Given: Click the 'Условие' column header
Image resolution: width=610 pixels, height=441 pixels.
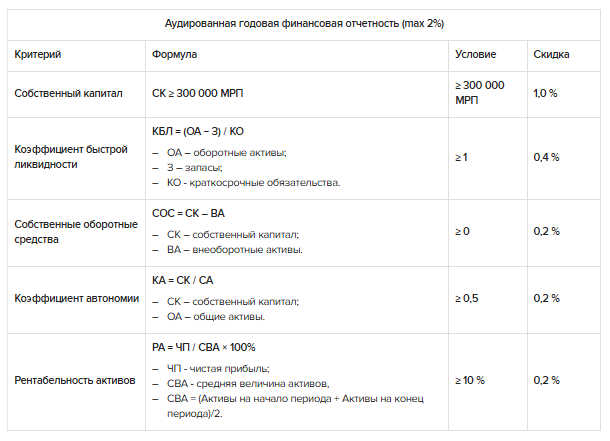Looking at the screenshot, I should coord(475,54).
